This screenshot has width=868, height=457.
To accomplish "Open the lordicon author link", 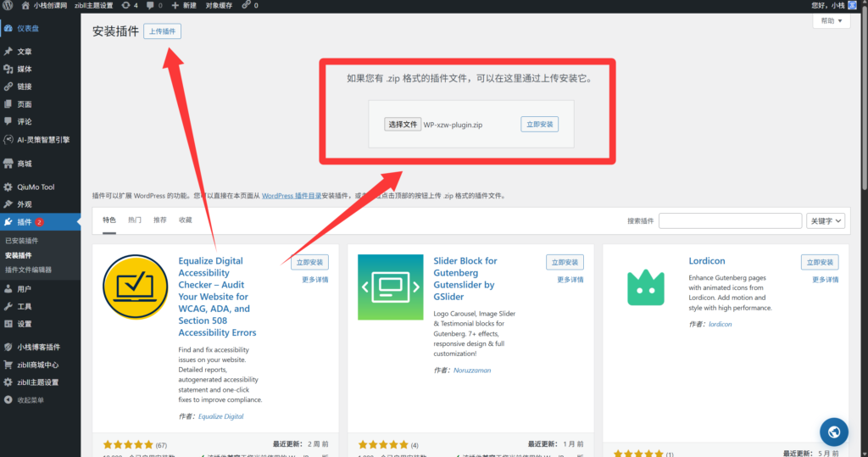I will click(720, 325).
